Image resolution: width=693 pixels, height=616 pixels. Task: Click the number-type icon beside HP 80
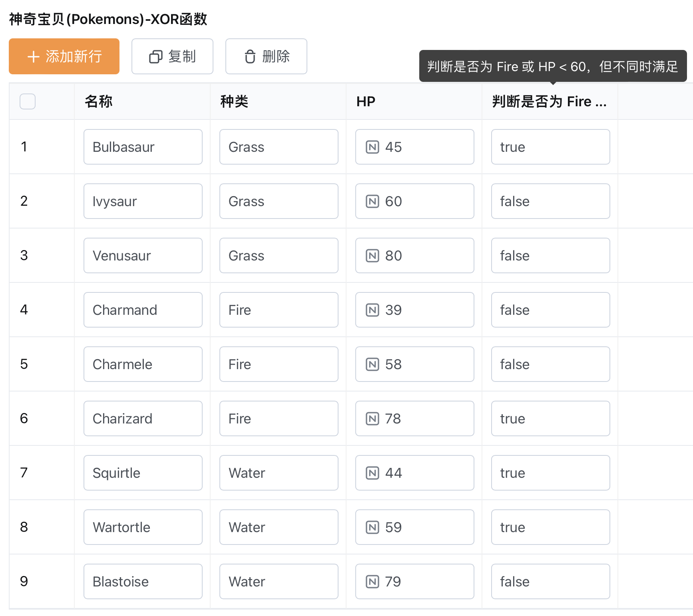(x=372, y=256)
